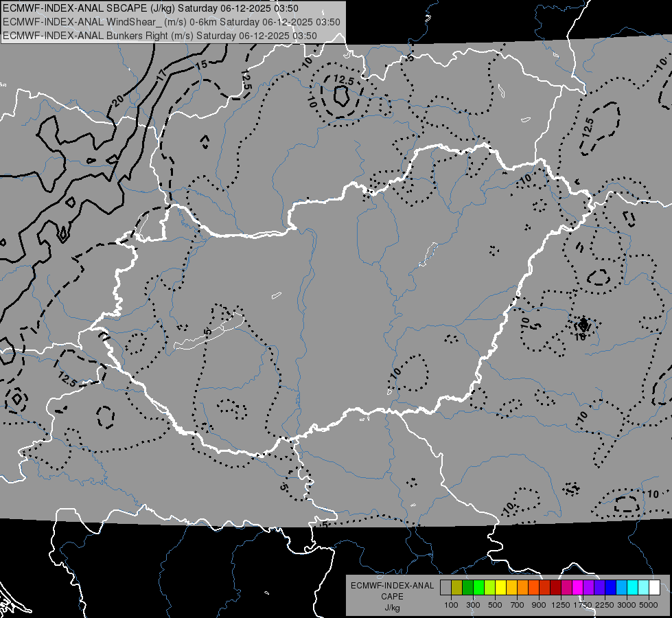
Task: Click the 15 contour label
Action: point(201,65)
